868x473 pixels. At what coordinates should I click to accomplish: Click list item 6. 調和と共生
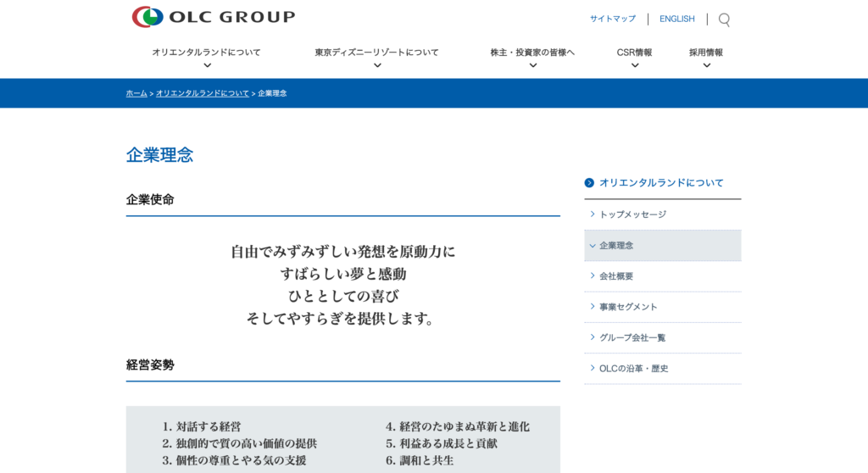(420, 461)
